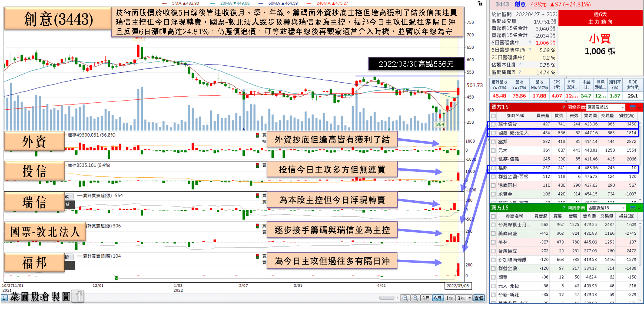Click the 5MA legend color line
This screenshot has height=311, width=644.
coord(164,4)
